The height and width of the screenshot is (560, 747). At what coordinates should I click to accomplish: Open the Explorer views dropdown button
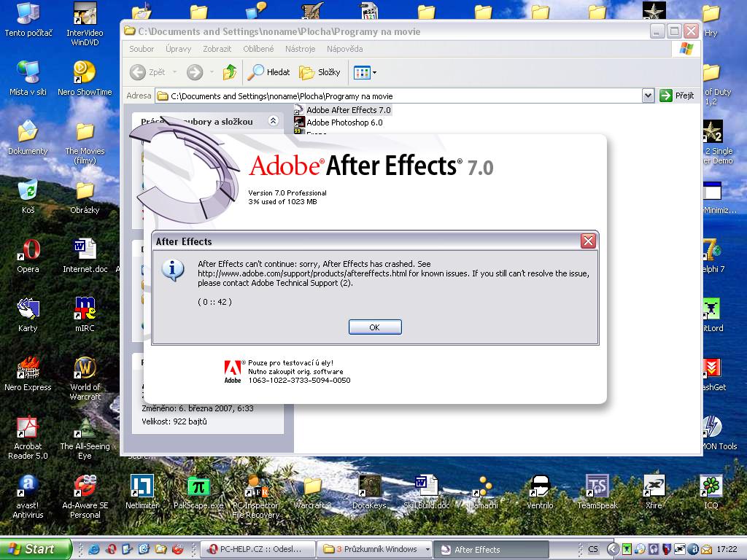point(365,72)
